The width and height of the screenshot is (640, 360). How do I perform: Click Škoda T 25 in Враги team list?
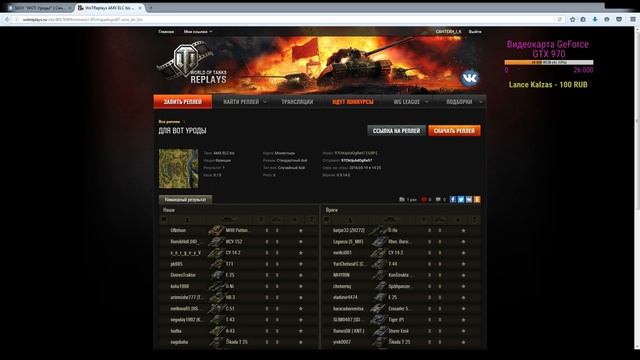(399, 342)
